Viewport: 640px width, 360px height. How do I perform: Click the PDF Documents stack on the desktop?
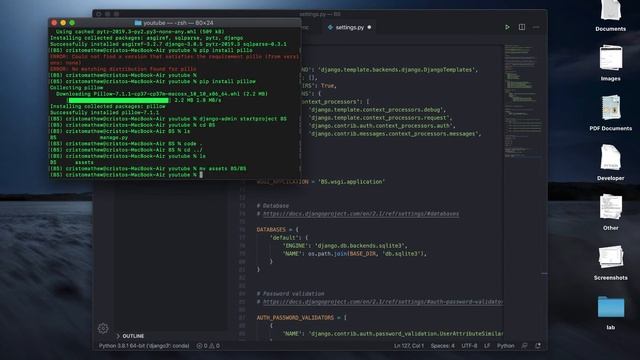[x=611, y=113]
